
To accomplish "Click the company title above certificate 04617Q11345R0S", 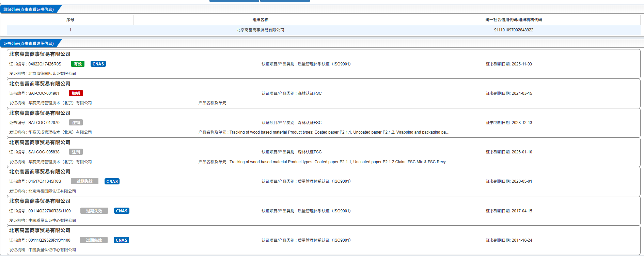I will (40, 171).
